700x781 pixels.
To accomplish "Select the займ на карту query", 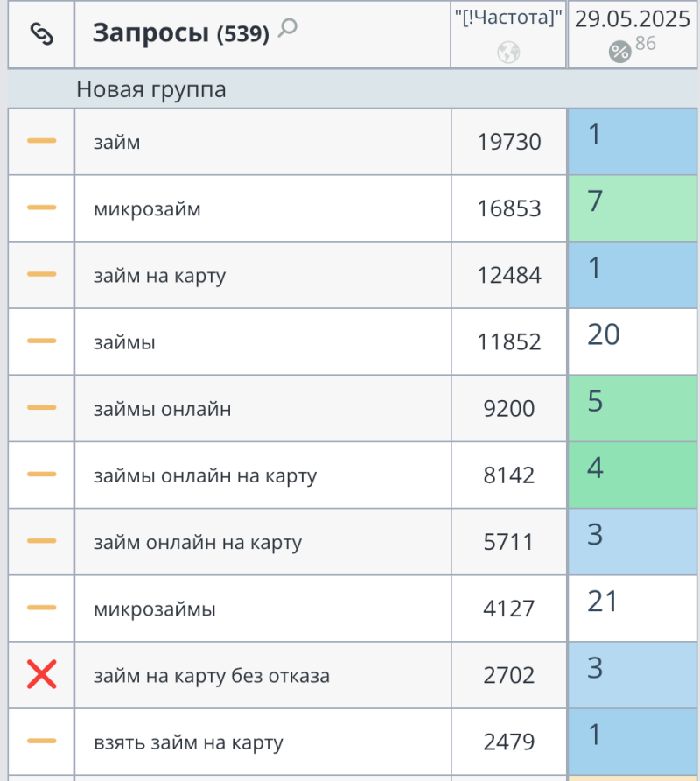I will (x=159, y=276).
